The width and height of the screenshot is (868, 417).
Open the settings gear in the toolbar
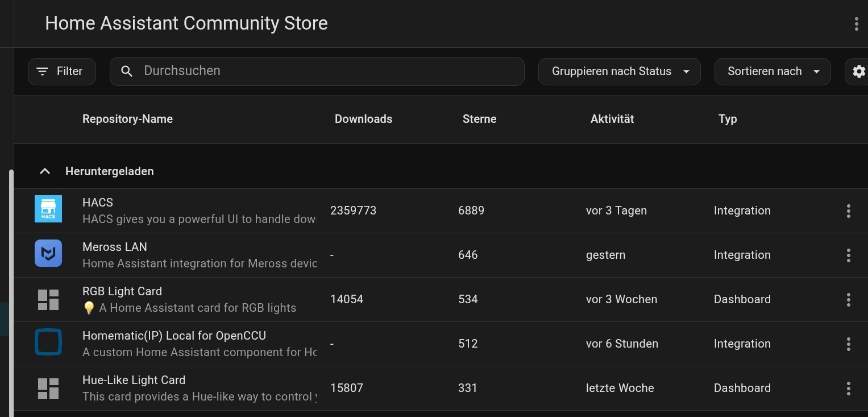(x=858, y=71)
